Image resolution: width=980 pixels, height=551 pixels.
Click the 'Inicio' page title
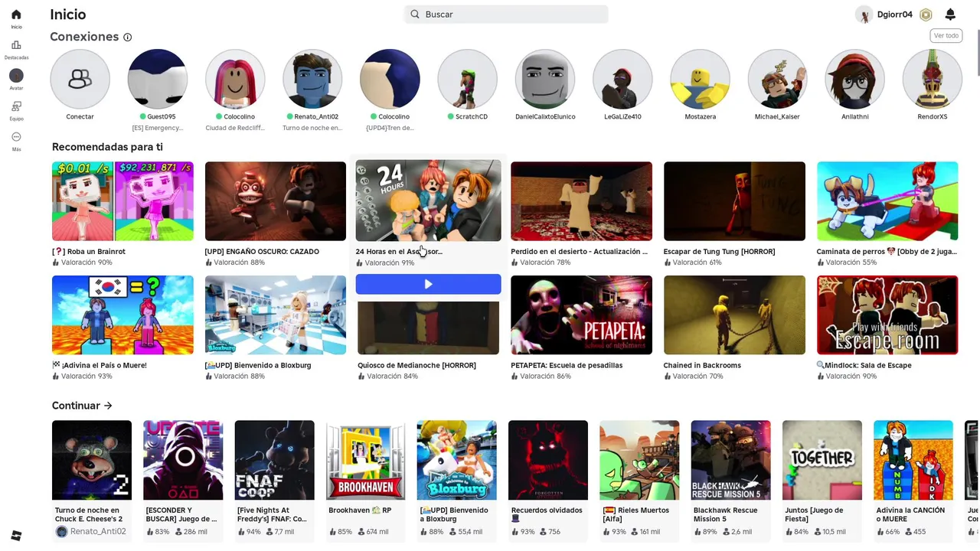tap(68, 15)
